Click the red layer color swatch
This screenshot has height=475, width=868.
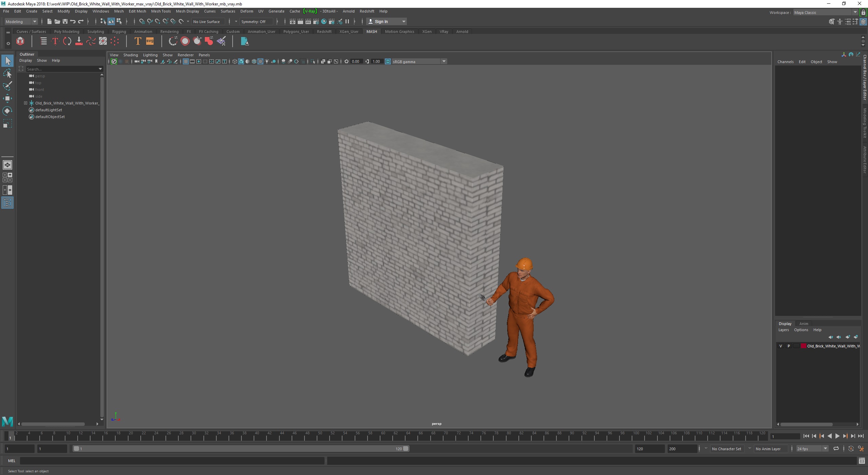point(803,346)
